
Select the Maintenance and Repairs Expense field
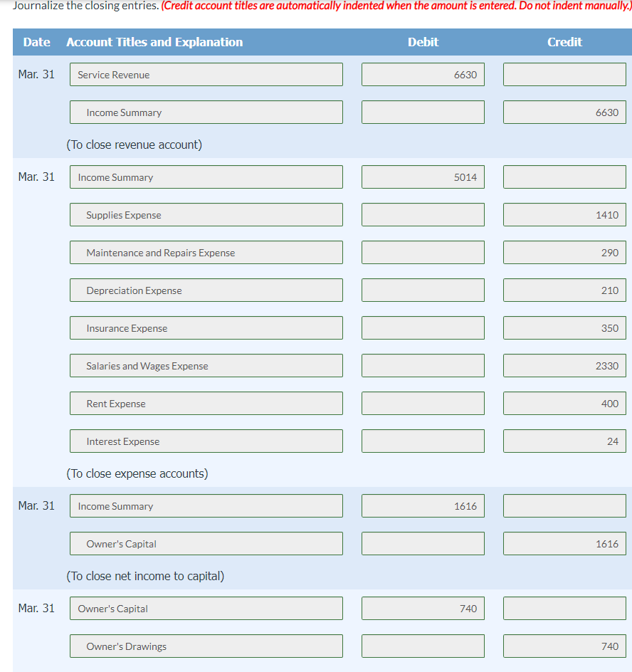click(206, 252)
